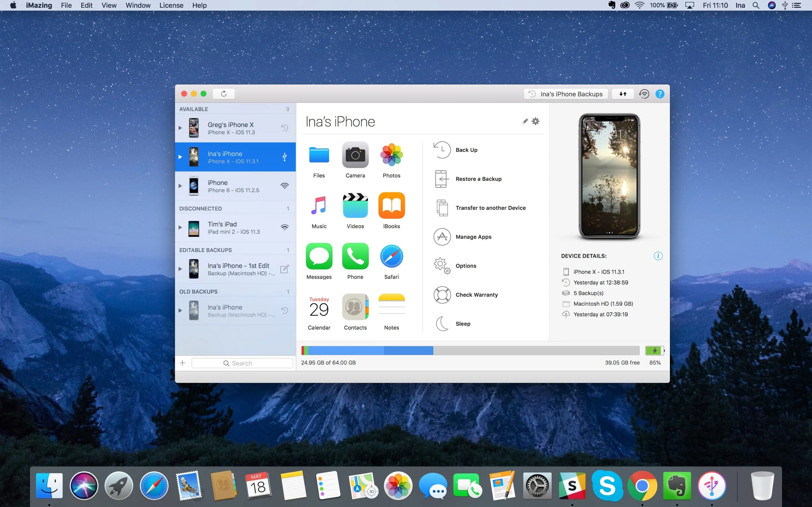Expand the iPhone 6 device row
The image size is (812, 507).
pyautogui.click(x=180, y=186)
